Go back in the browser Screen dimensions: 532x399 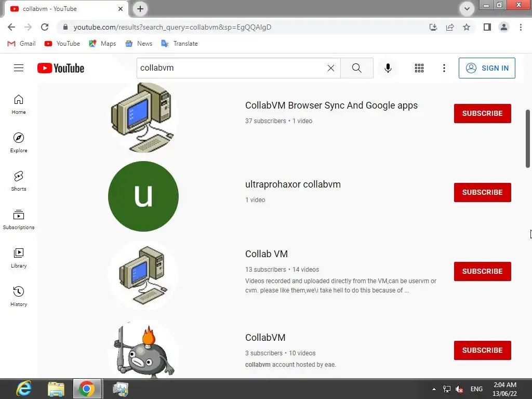pyautogui.click(x=11, y=27)
